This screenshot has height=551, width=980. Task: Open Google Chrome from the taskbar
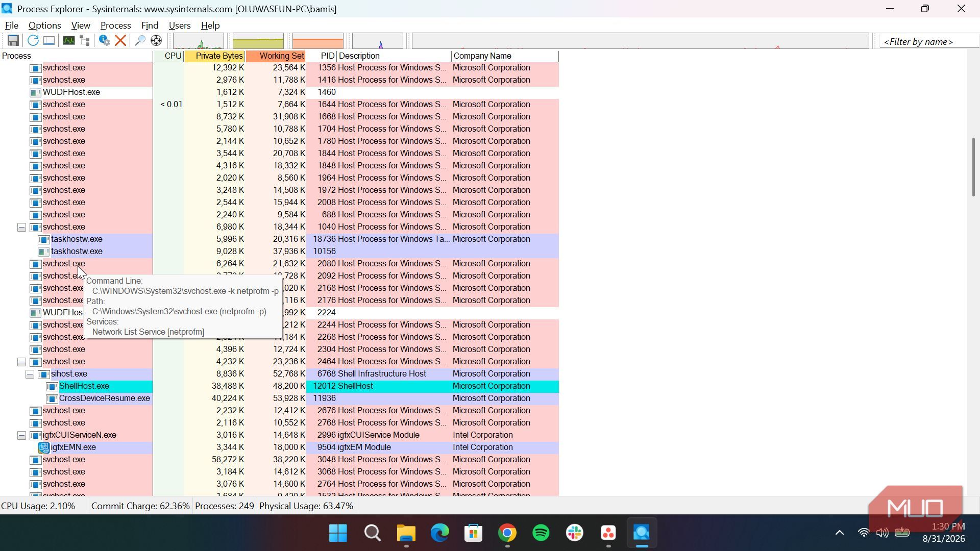tap(507, 533)
